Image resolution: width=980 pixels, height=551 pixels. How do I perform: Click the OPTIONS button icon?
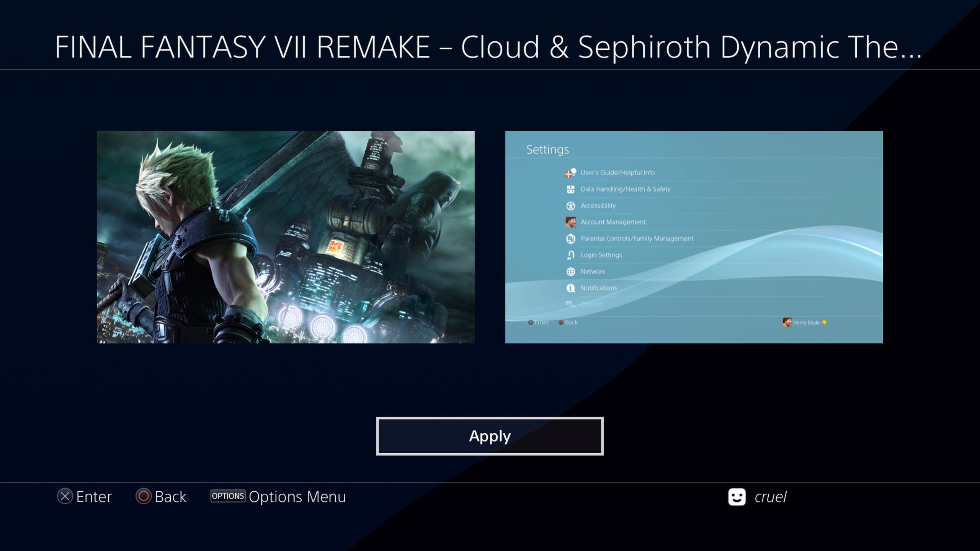228,496
